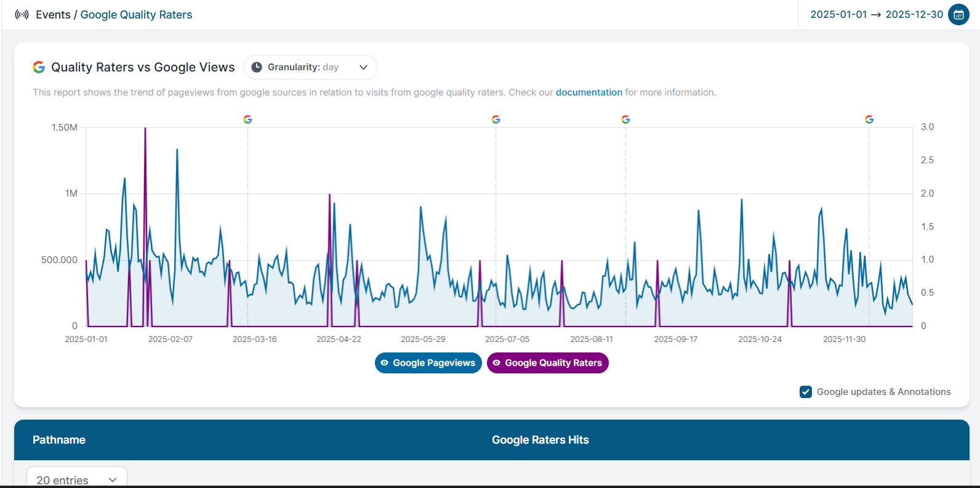This screenshot has height=488, width=980.
Task: Open the documentation link
Action: click(589, 92)
